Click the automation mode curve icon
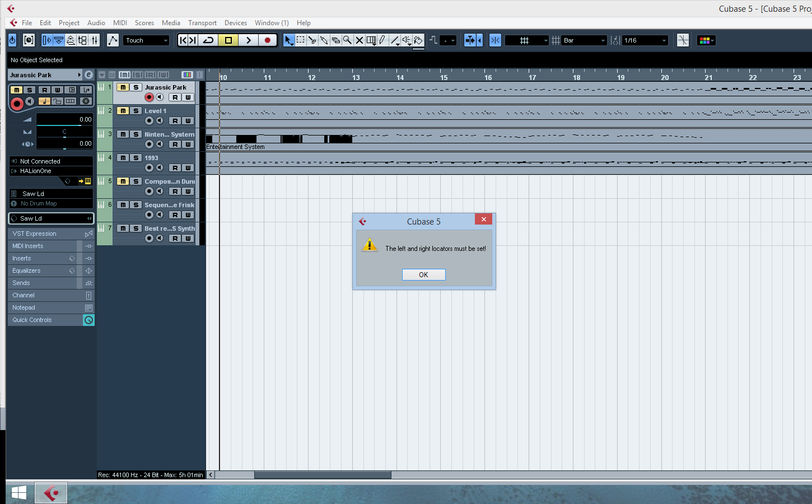 (113, 40)
